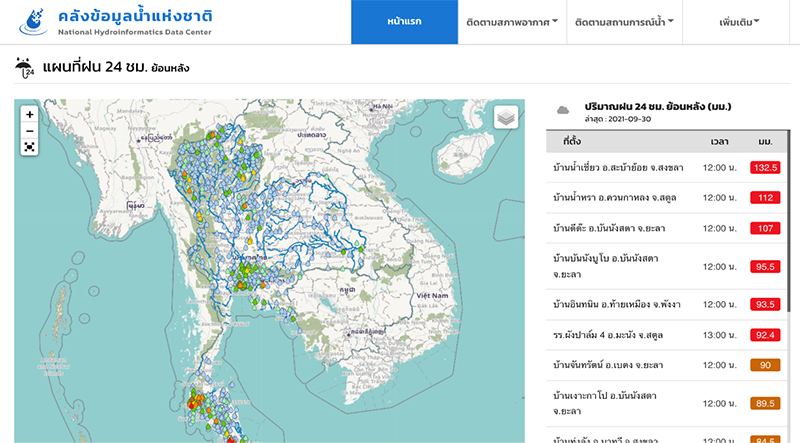Reset map to full extent view

(30, 147)
